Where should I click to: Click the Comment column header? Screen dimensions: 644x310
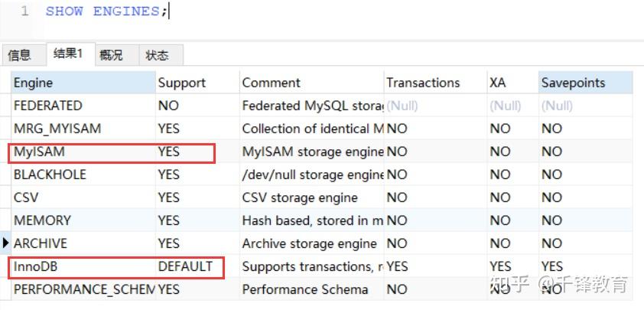pyautogui.click(x=312, y=83)
